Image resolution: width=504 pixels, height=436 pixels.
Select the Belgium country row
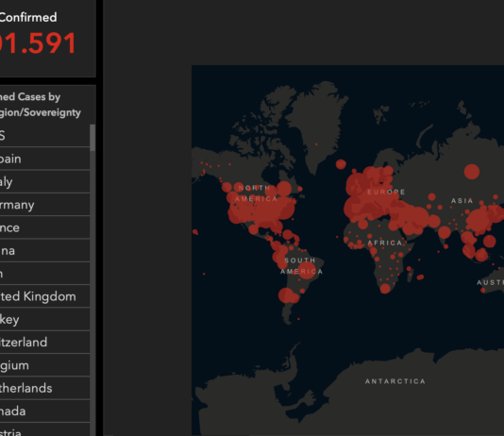coord(44,365)
